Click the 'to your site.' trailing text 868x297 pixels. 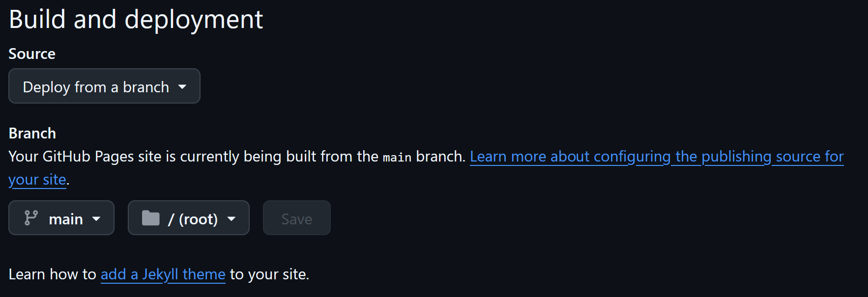[x=269, y=274]
